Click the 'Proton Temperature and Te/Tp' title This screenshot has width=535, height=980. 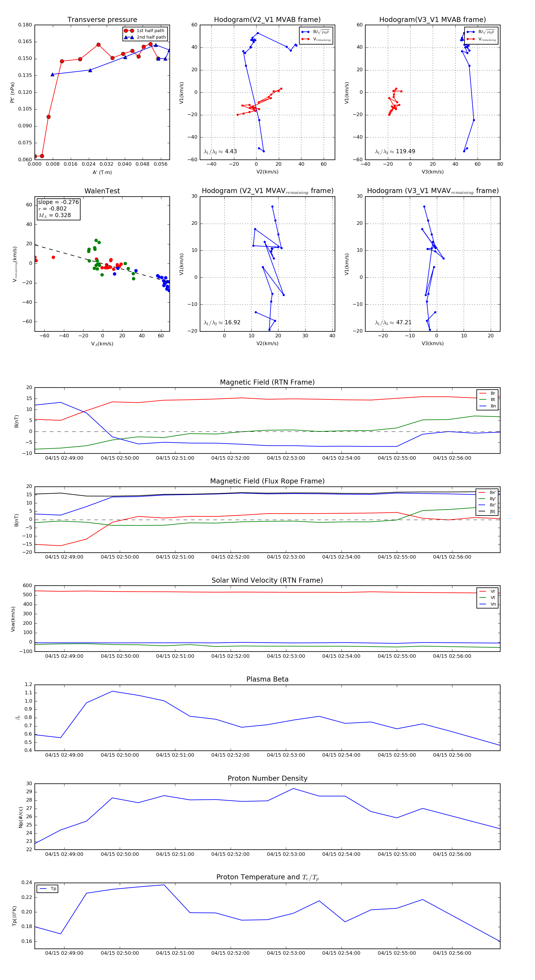pyautogui.click(x=267, y=877)
